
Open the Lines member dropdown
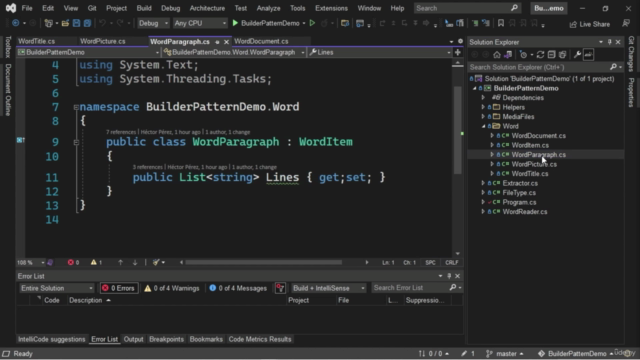(x=380, y=52)
